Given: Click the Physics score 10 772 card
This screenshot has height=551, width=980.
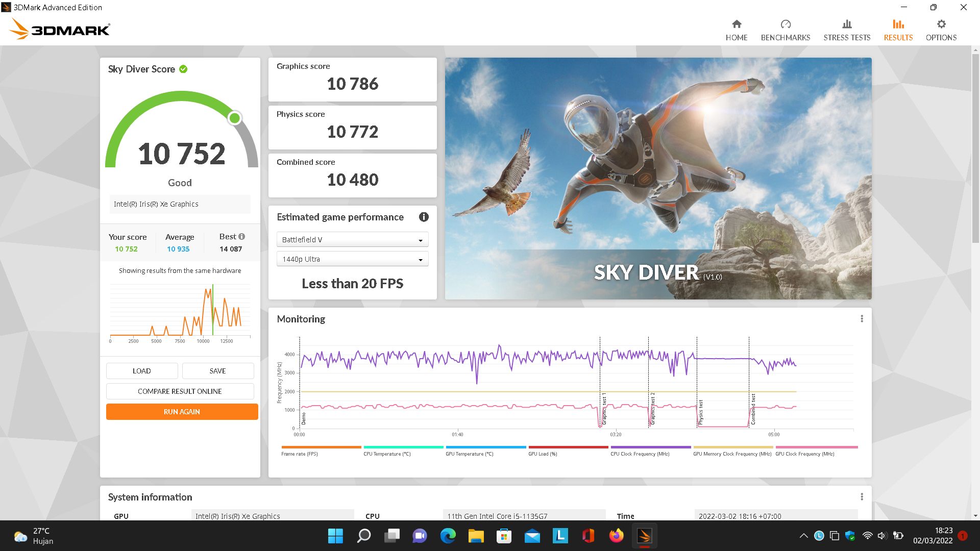Looking at the screenshot, I should click(352, 127).
